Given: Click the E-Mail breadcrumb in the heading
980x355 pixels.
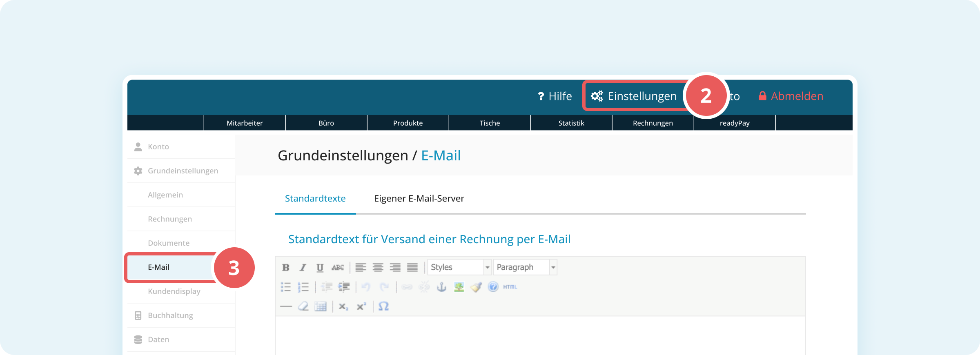Looking at the screenshot, I should [441, 156].
